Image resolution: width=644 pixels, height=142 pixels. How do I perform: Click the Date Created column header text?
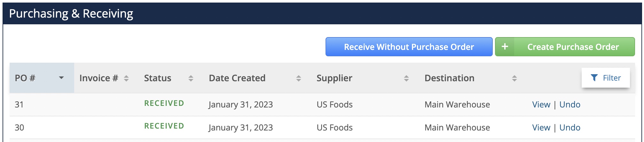pyautogui.click(x=237, y=78)
